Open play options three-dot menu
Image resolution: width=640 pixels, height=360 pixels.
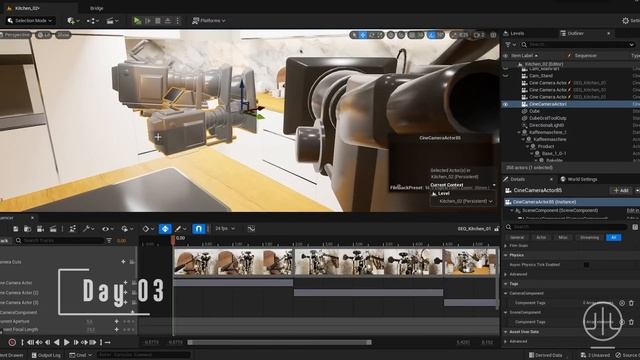tap(178, 20)
